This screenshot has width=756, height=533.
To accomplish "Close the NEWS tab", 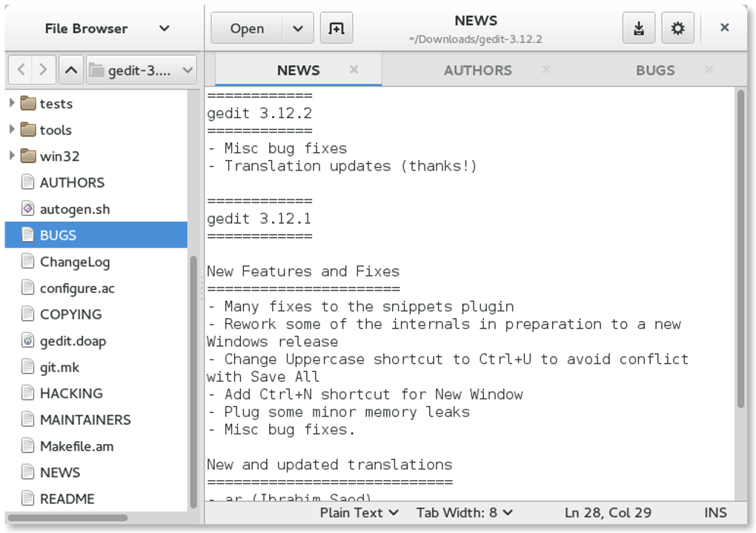I will click(354, 70).
